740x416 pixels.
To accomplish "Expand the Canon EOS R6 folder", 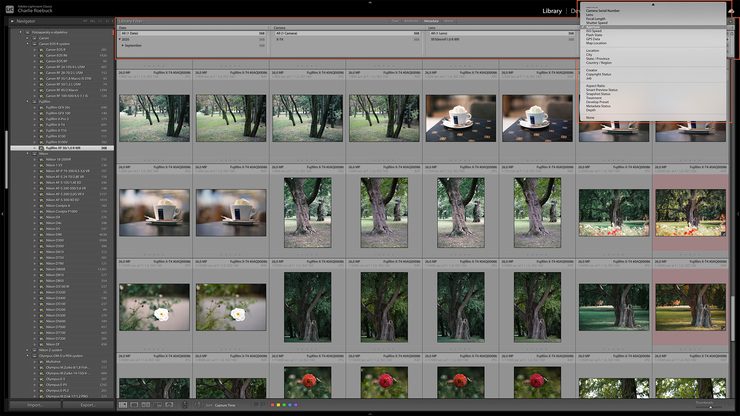I will pos(34,55).
